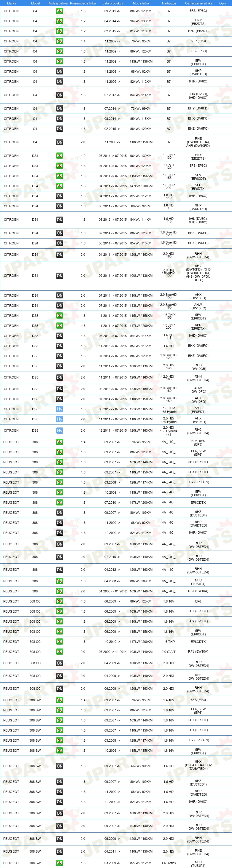The height and width of the screenshot is (868, 232).
Task: Select the body cell 1.2 THP 130
Action: click(169, 156)
